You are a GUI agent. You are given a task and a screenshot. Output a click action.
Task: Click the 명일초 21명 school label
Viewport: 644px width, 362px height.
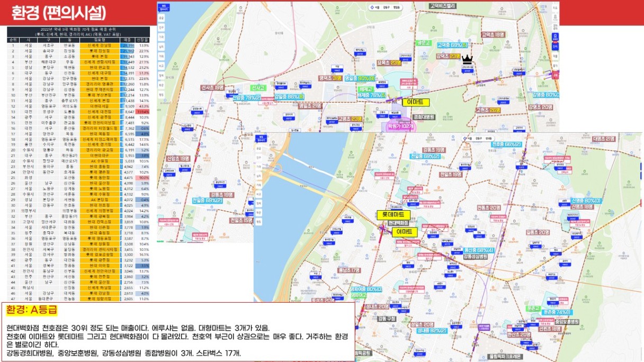tap(310, 106)
